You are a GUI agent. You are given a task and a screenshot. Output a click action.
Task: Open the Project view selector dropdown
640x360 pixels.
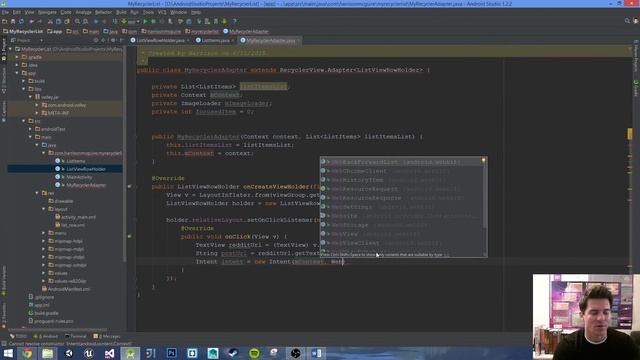[x=27, y=40]
